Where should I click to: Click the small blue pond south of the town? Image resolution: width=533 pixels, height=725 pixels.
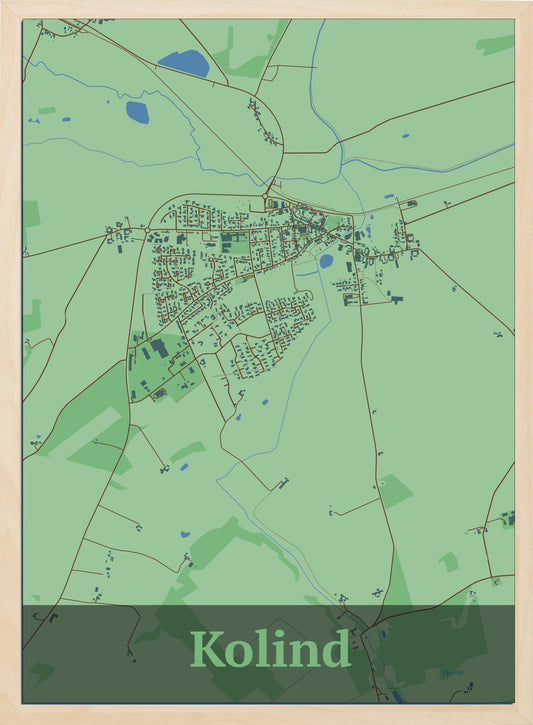click(x=265, y=402)
